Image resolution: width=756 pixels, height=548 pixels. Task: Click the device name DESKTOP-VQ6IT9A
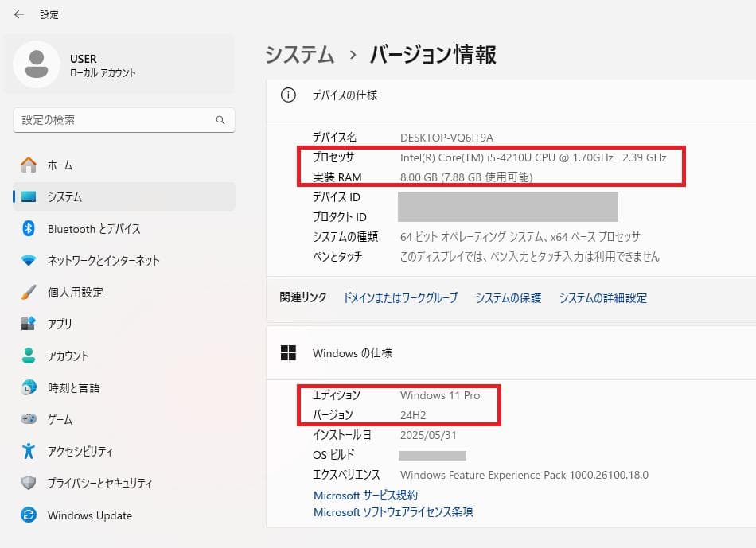446,138
